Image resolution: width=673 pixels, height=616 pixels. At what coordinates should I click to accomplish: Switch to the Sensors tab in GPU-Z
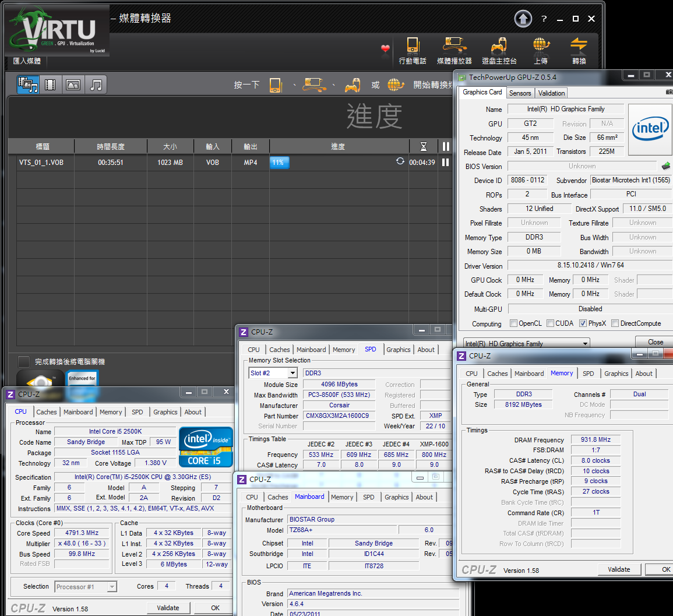click(x=520, y=93)
